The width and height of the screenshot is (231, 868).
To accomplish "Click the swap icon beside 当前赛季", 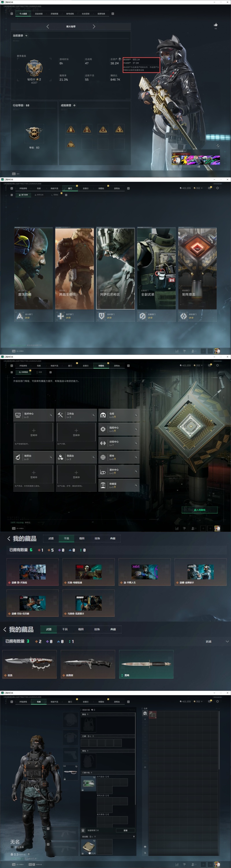I will pyautogui.click(x=26, y=35).
